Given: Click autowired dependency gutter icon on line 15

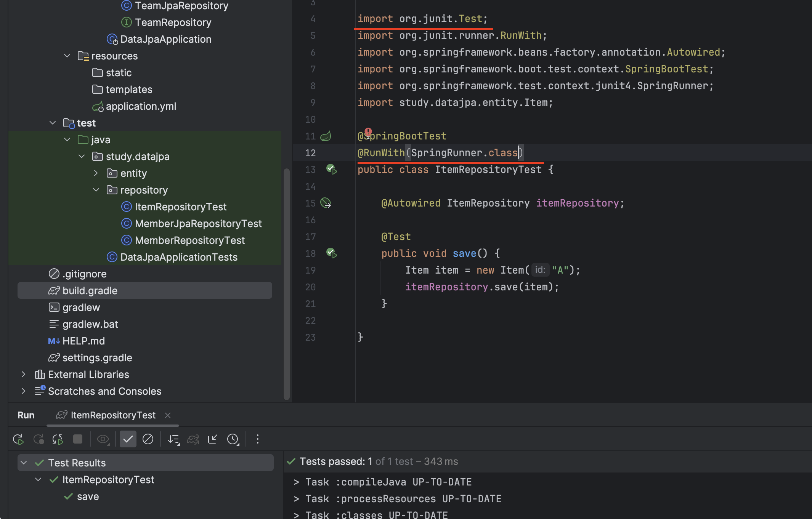Looking at the screenshot, I should pos(326,203).
